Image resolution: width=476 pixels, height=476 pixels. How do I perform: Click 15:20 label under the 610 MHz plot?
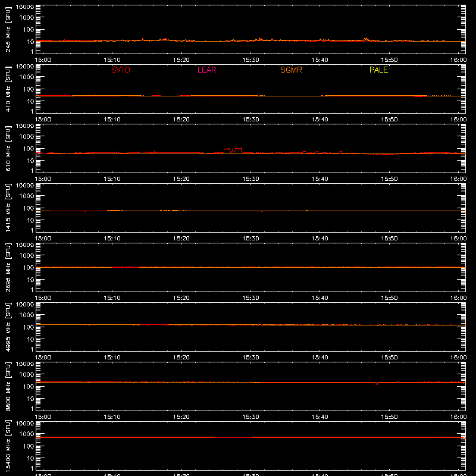tap(181, 179)
